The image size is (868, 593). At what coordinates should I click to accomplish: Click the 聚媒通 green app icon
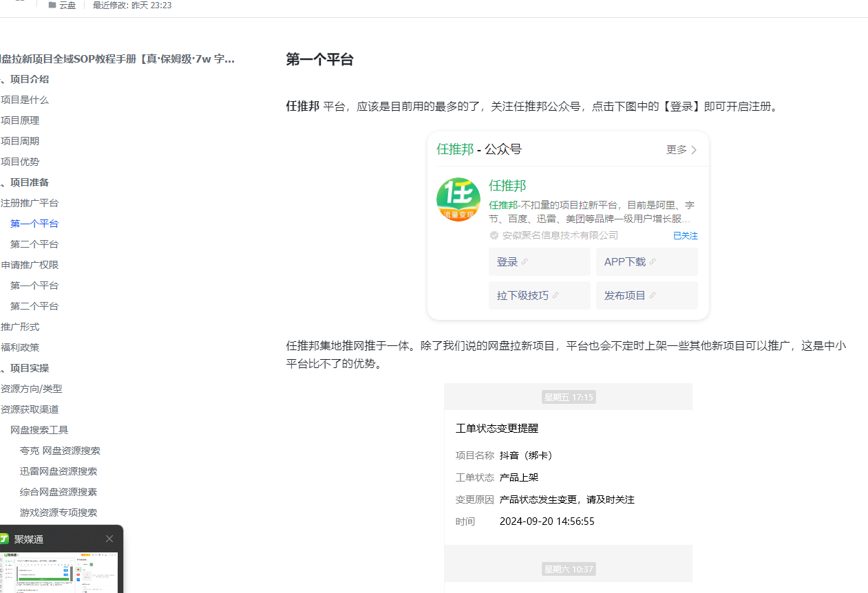pyautogui.click(x=4, y=539)
